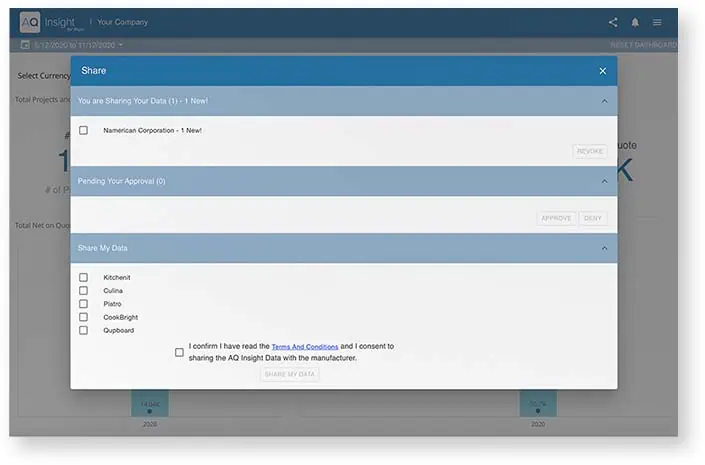Click the Deny button
The image size is (705, 465).
point(593,219)
